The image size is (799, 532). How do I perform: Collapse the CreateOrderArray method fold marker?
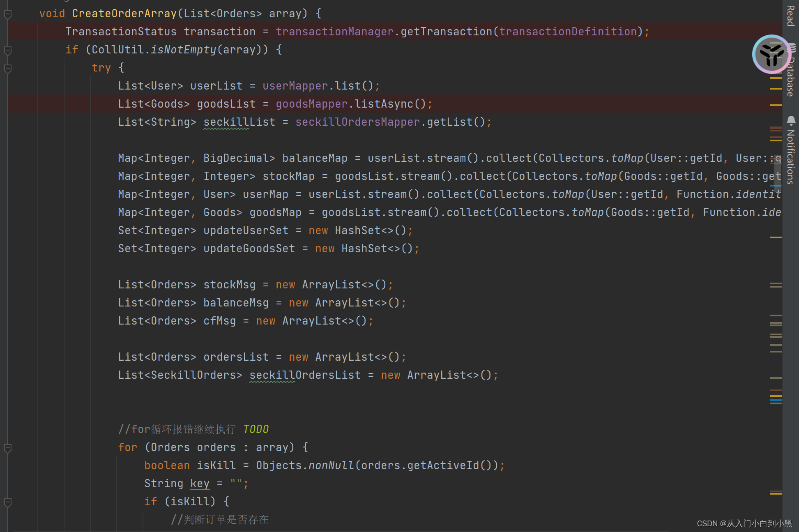[7, 14]
